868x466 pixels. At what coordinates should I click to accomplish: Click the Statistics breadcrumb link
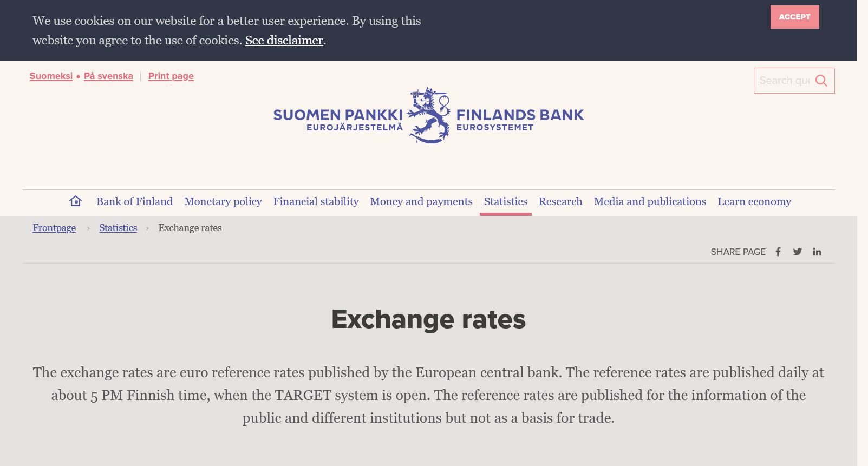(118, 228)
